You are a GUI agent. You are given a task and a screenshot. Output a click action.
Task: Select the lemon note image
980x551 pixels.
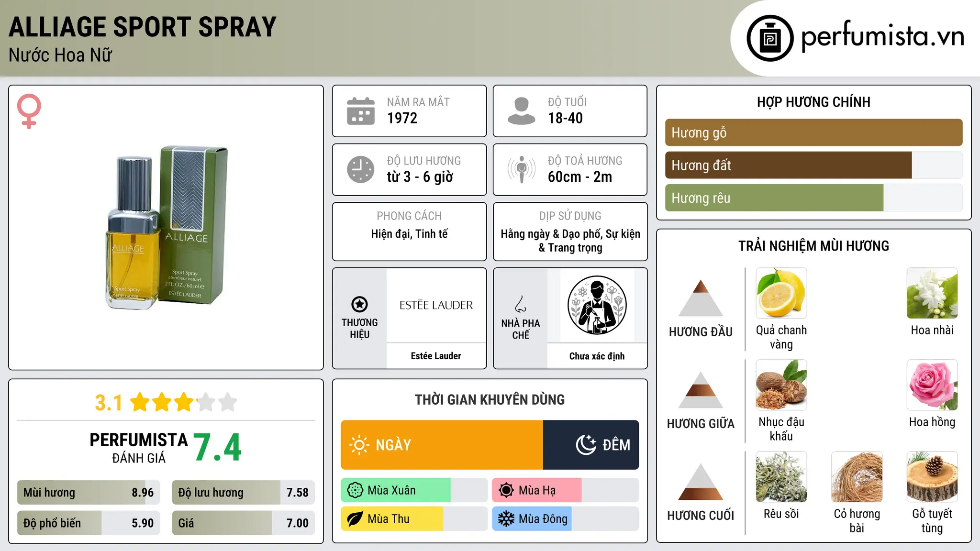click(x=781, y=293)
